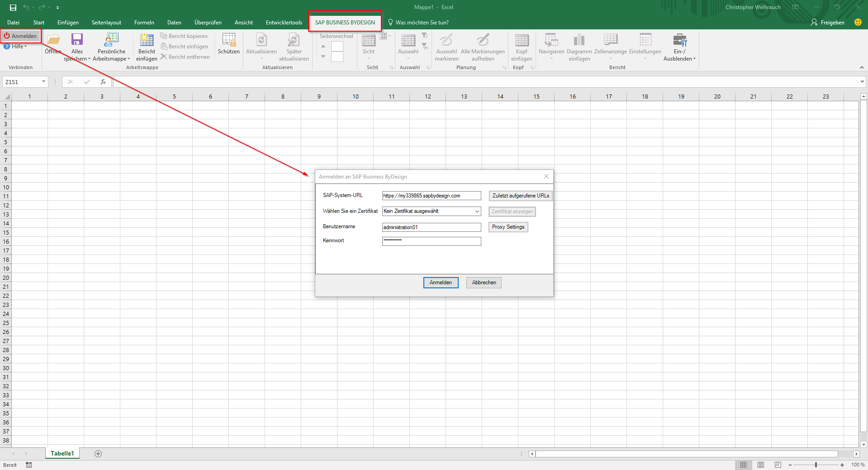
Task: Open the name box dropdown arrow
Action: click(43, 82)
